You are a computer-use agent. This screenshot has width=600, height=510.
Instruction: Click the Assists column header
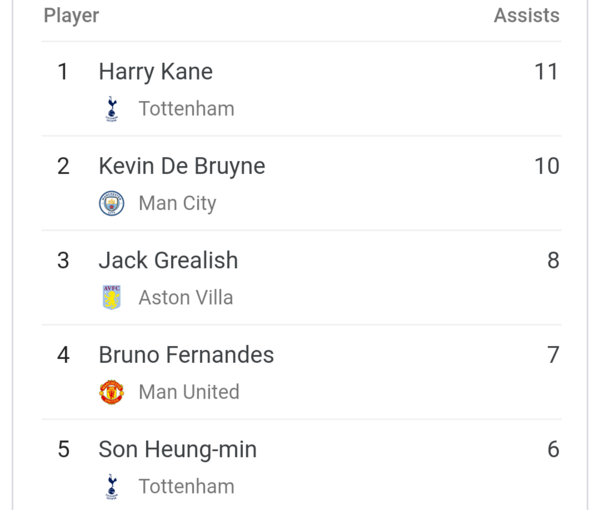tap(527, 16)
